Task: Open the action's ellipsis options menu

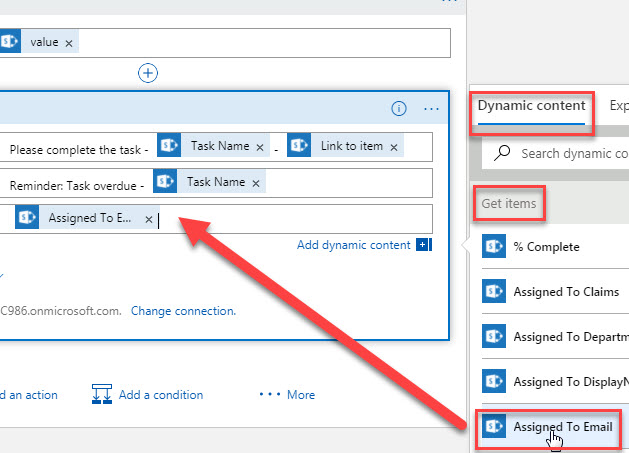Action: [431, 109]
